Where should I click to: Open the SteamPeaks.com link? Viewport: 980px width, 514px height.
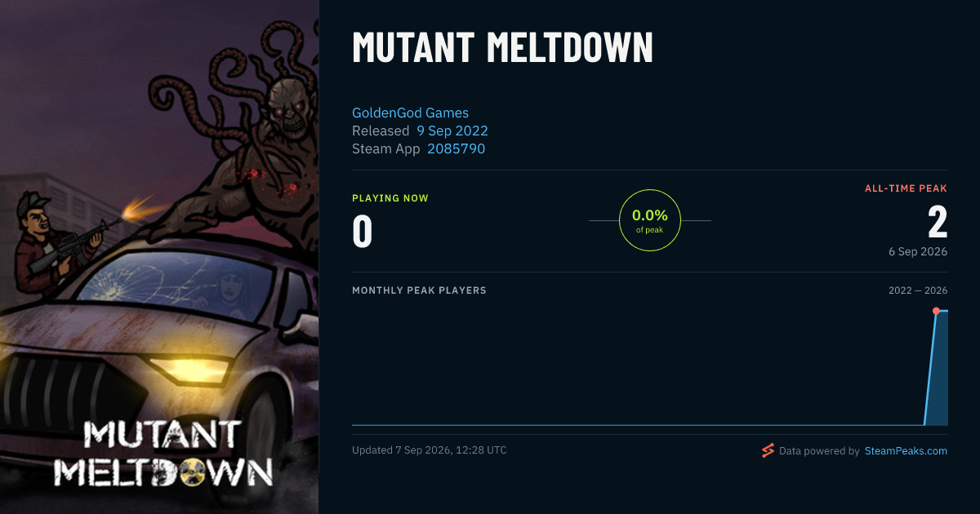(906, 450)
